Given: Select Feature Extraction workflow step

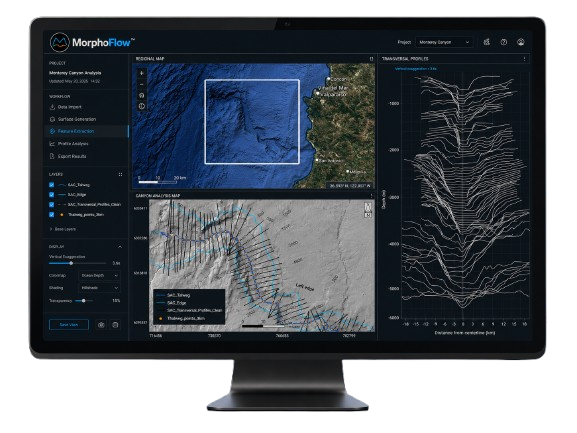Looking at the screenshot, I should (x=87, y=131).
